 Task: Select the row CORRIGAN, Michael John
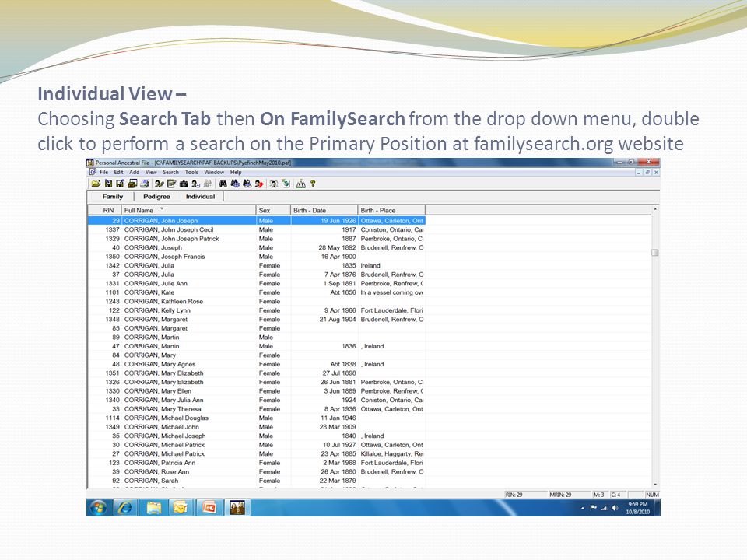pos(256,427)
